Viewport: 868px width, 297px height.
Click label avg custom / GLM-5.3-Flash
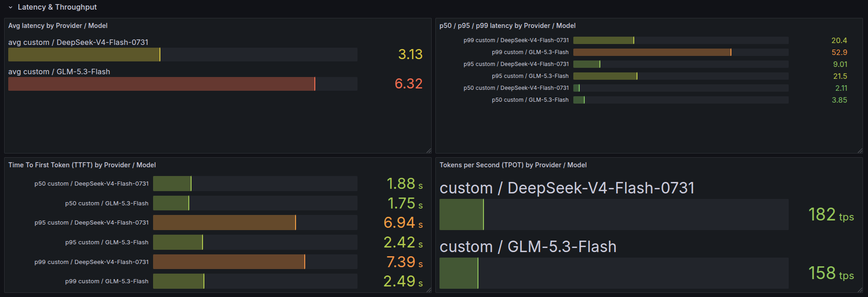pyautogui.click(x=59, y=71)
